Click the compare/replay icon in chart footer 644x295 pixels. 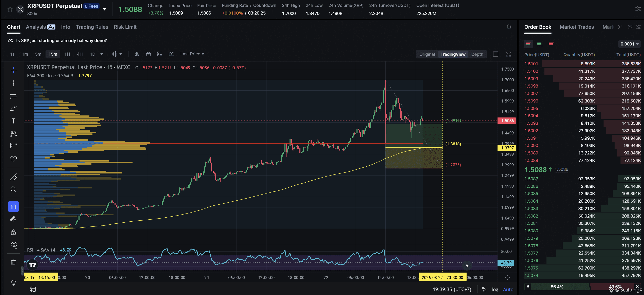[33, 289]
